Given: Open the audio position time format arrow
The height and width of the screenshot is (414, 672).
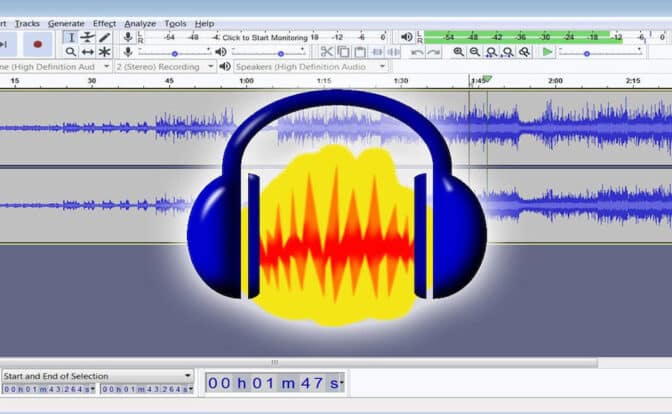Looking at the screenshot, I should click(x=342, y=383).
